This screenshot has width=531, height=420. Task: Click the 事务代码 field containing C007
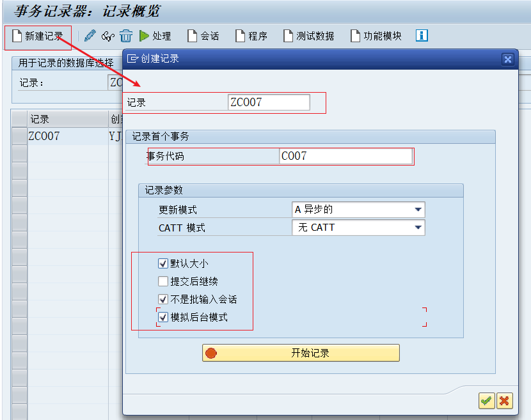click(345, 156)
